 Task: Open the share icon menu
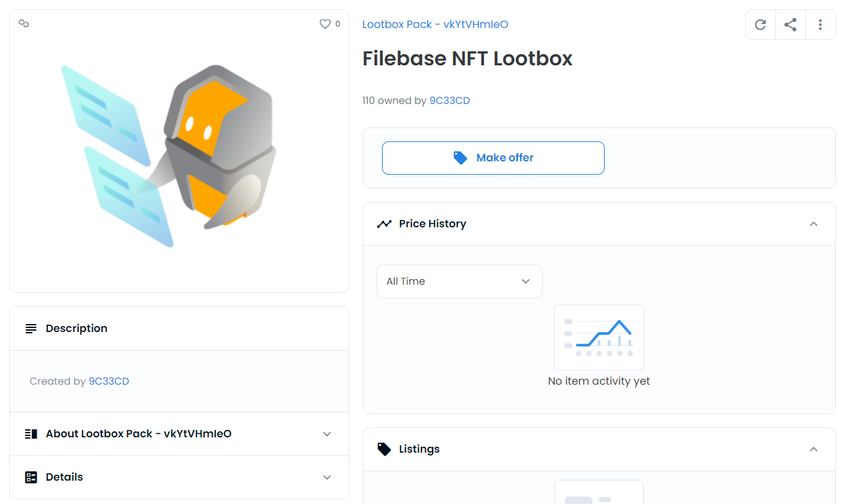pyautogui.click(x=790, y=25)
